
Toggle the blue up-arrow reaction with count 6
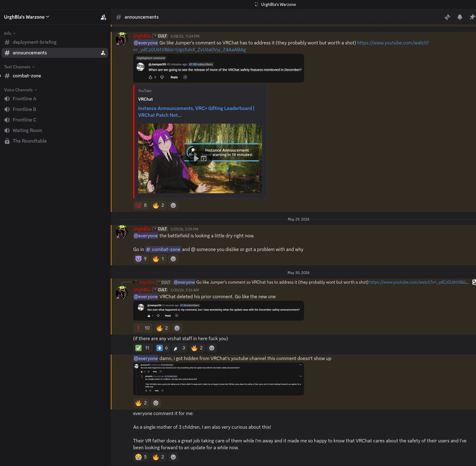(x=162, y=348)
